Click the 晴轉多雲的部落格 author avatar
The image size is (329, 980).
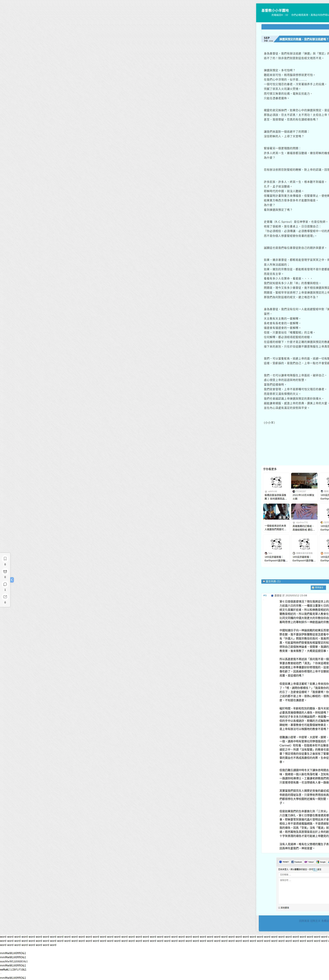294,553
